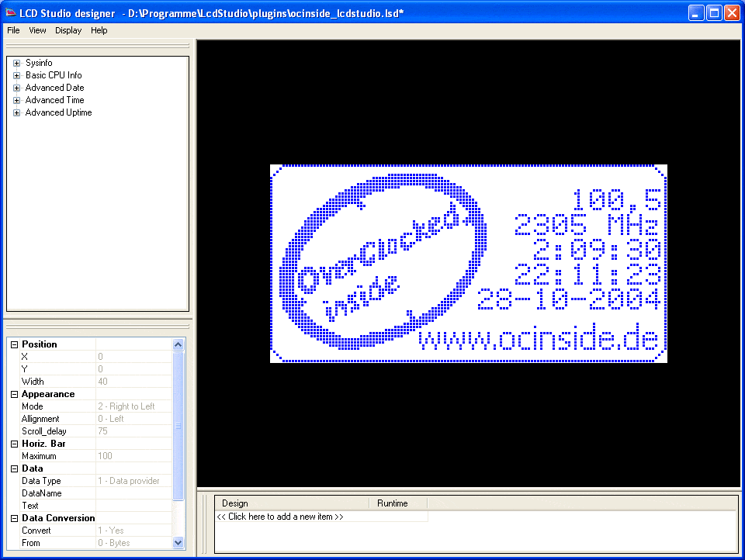Click the property grid scrollbar thumb
This screenshot has width=745, height=560.
coord(178,426)
